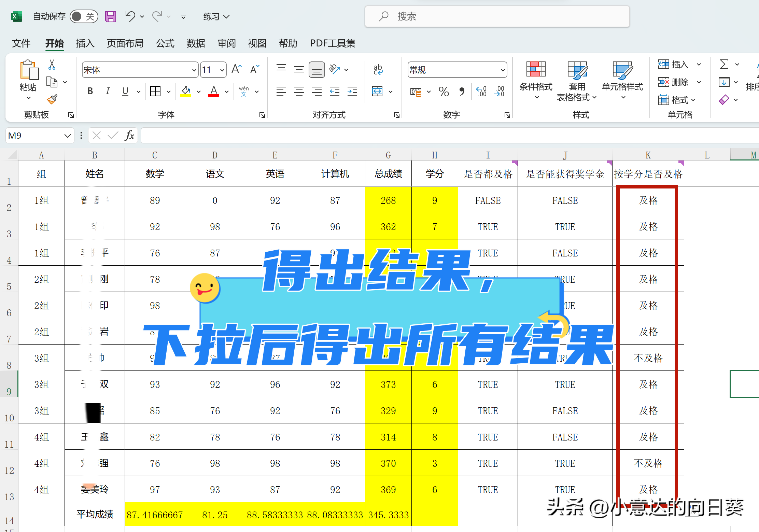
Task: Switch to the 页面布局 tab
Action: 125,43
